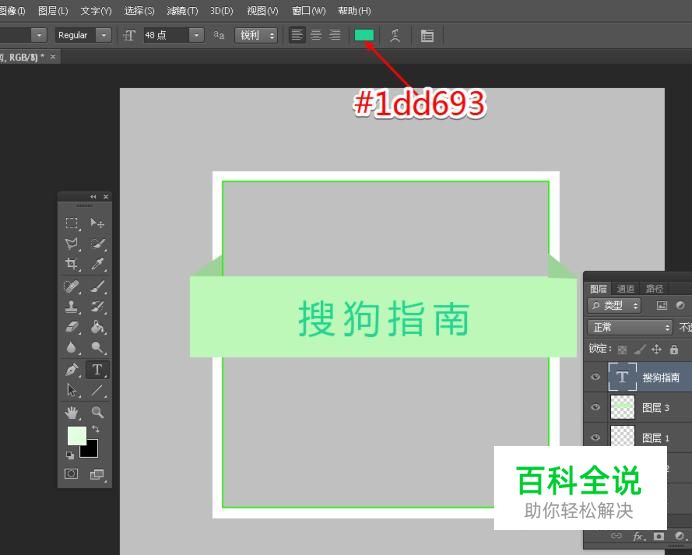Select the Pen tool
The height and width of the screenshot is (555, 692).
[x=71, y=369]
